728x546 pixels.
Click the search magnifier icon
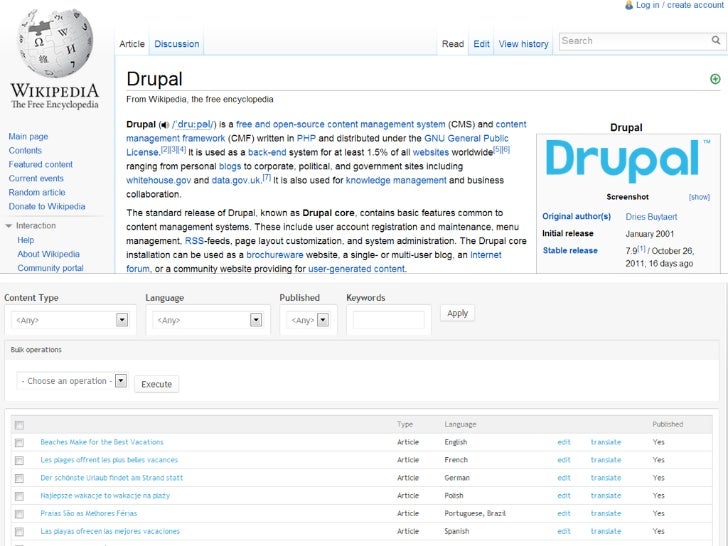click(716, 40)
